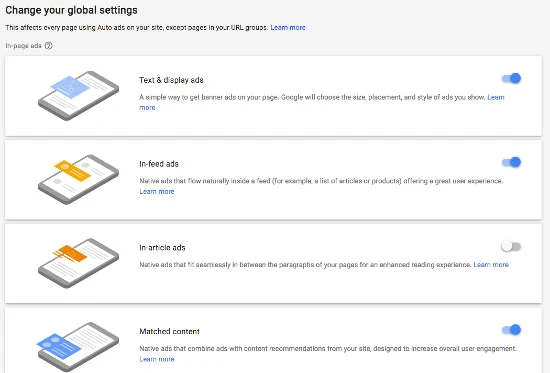550x373 pixels.
Task: Disable the In-feed ads switch
Action: [x=511, y=162]
